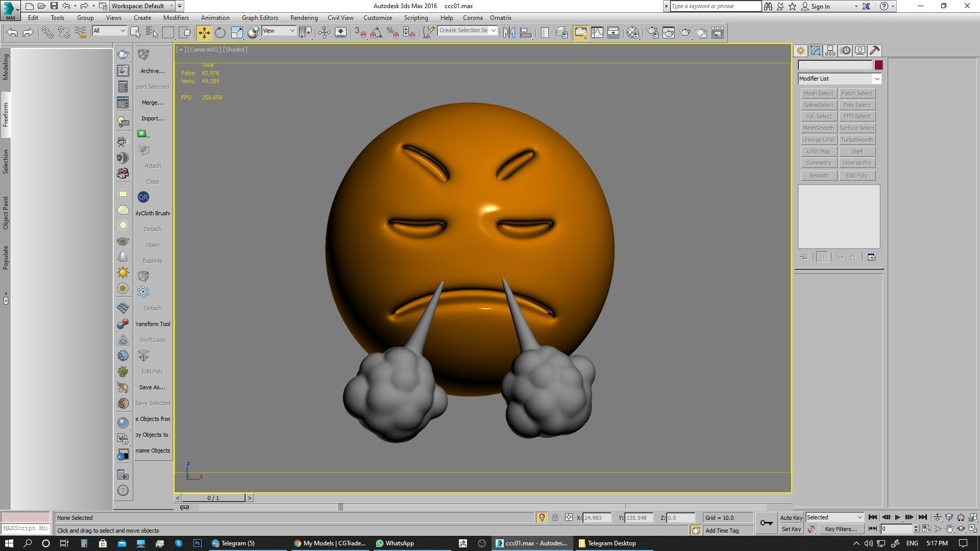Open the Rendered Frame Window icon

click(x=669, y=33)
